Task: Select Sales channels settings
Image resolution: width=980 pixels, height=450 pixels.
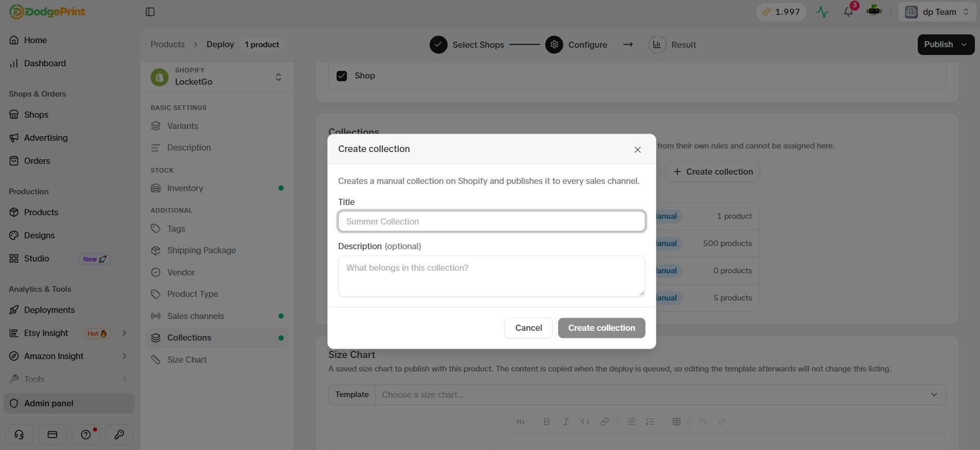Action: click(x=217, y=316)
